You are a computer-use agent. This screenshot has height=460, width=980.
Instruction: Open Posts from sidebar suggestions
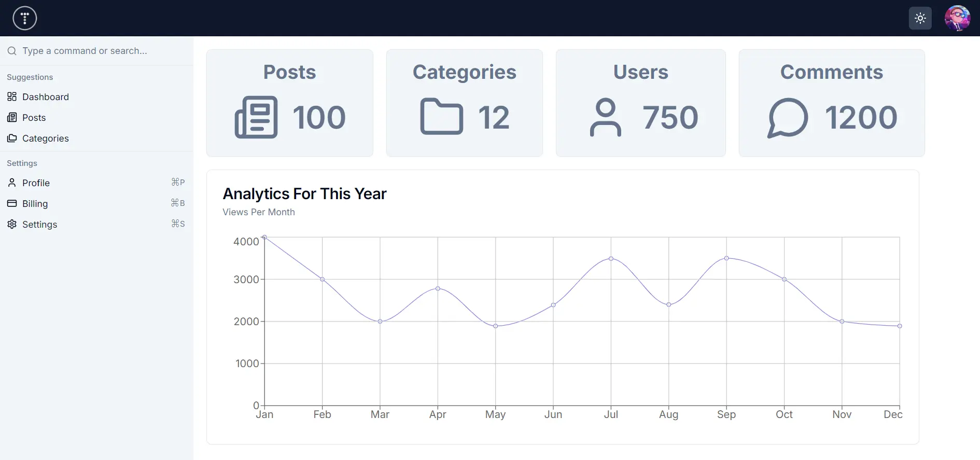[x=96, y=118]
